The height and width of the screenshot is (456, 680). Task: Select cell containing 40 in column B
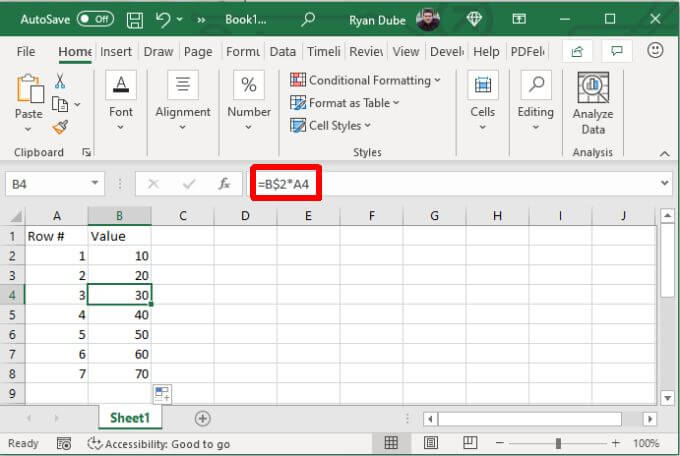click(120, 315)
